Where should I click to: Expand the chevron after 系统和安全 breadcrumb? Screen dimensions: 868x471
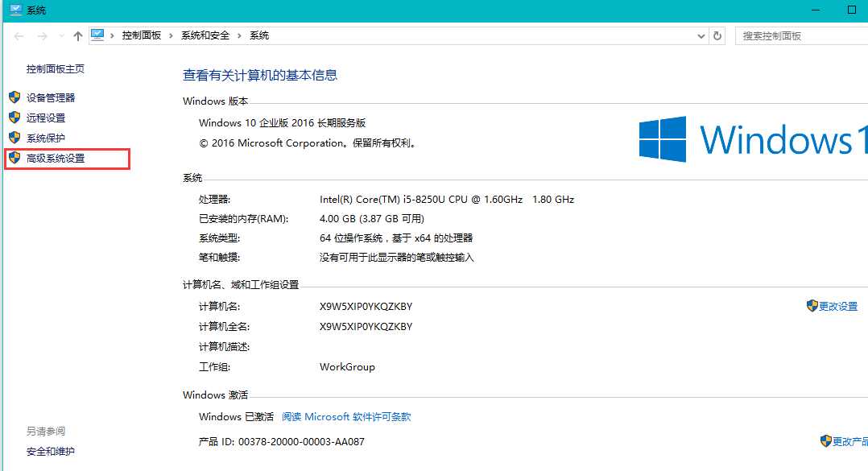(239, 36)
